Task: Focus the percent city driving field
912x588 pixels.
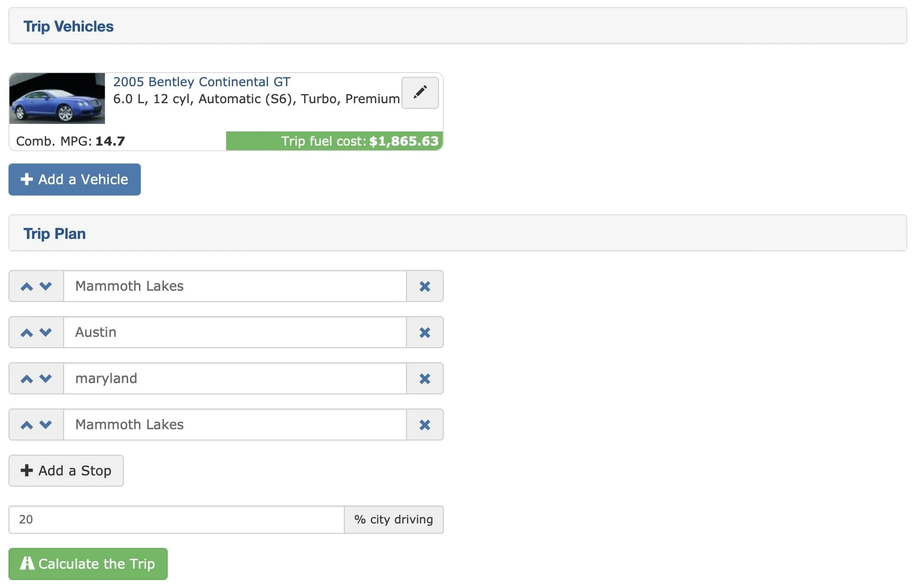Action: click(177, 519)
